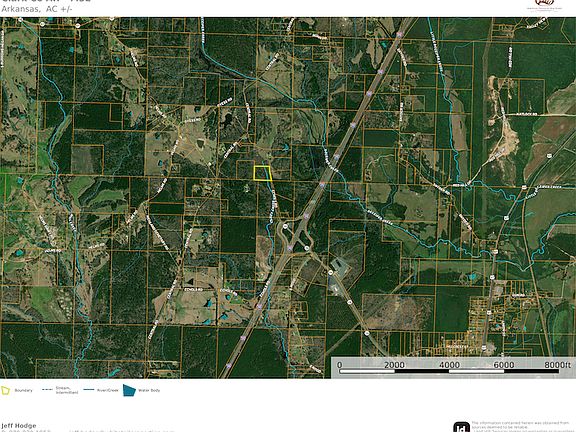The image size is (576, 432).
Task: Click the "4000" scale bar label
Action: (449, 365)
